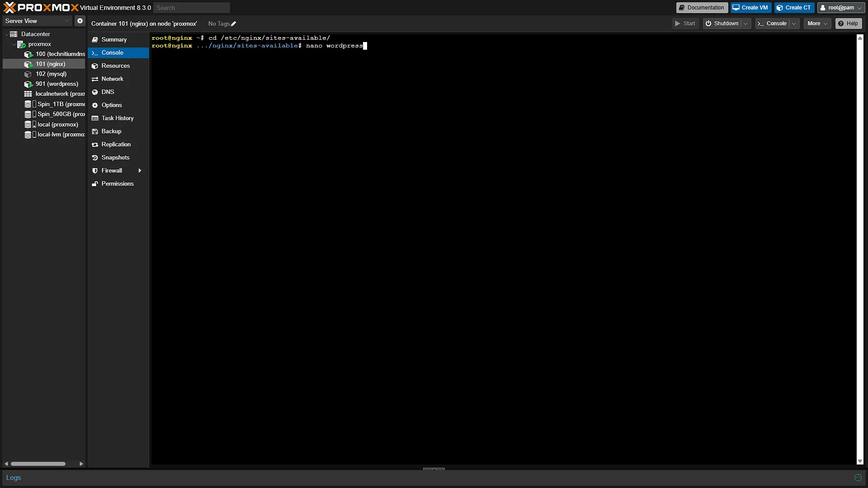Open the Shutdown options dropdown arrow
The height and width of the screenshot is (488, 868).
click(745, 23)
